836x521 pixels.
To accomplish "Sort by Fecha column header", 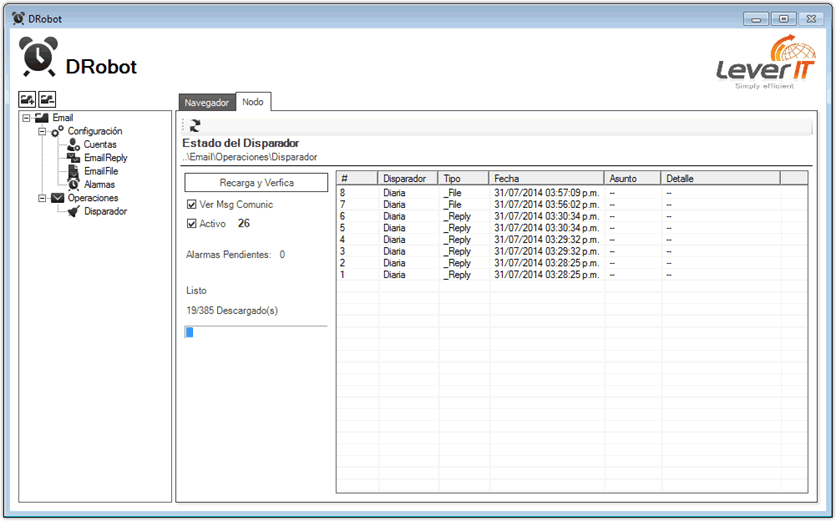I will coord(546,179).
